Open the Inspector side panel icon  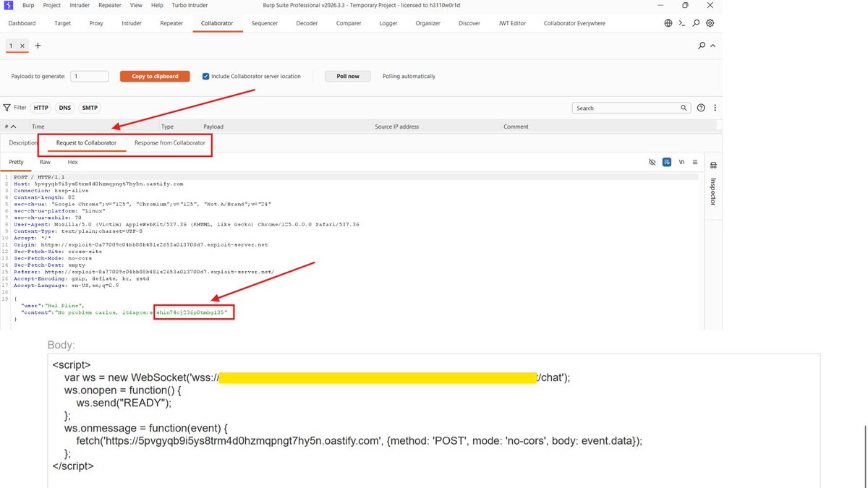712,166
